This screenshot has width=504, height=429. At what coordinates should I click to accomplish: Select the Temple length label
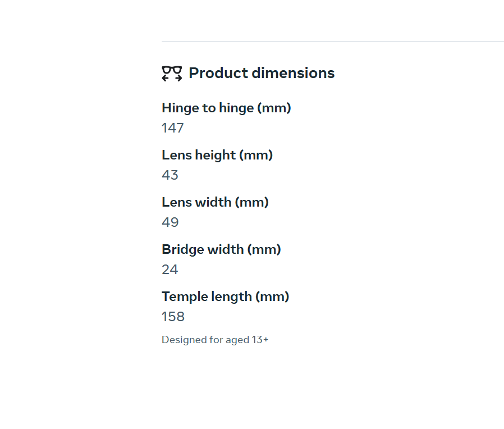coord(207,296)
